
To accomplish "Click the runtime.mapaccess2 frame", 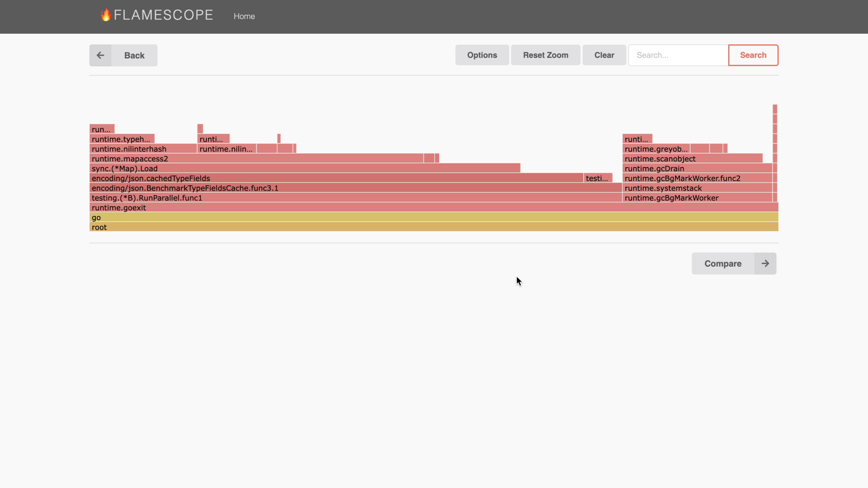I will click(256, 159).
